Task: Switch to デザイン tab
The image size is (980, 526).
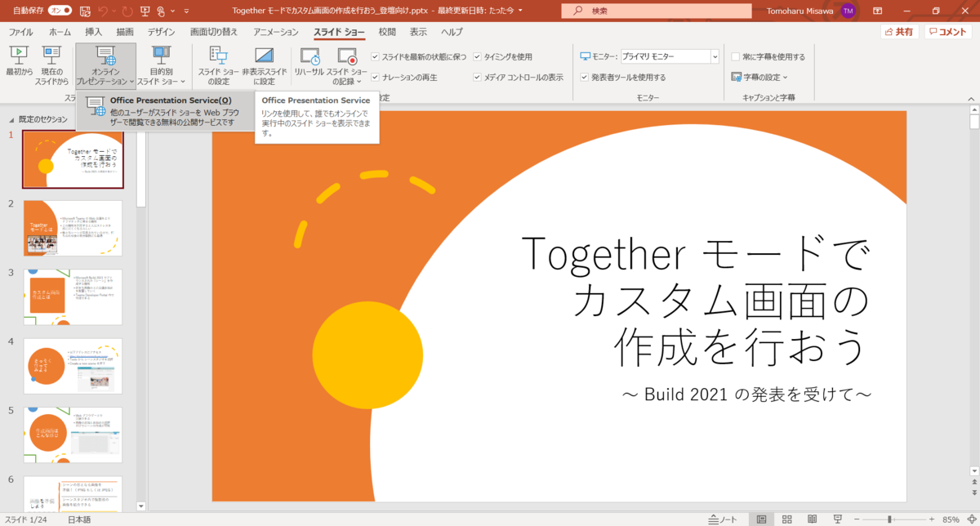Action: (x=162, y=32)
